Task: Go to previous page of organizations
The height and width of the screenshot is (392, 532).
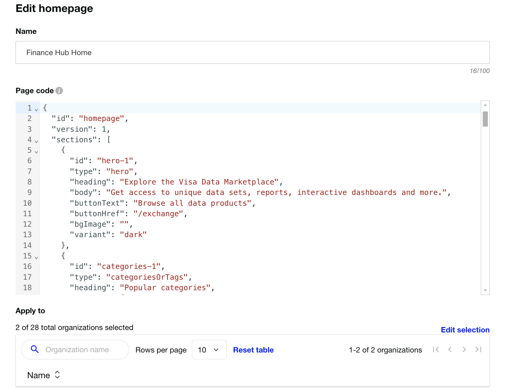Action: coord(450,349)
